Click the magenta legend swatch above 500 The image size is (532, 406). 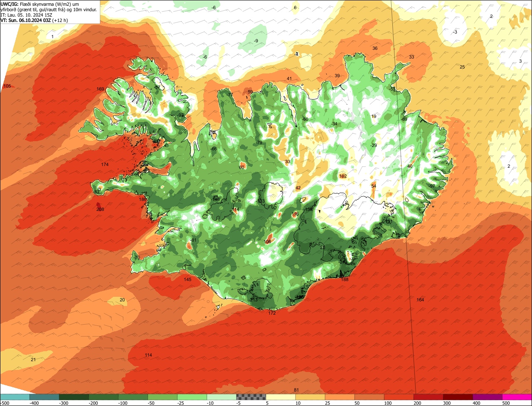point(517,397)
